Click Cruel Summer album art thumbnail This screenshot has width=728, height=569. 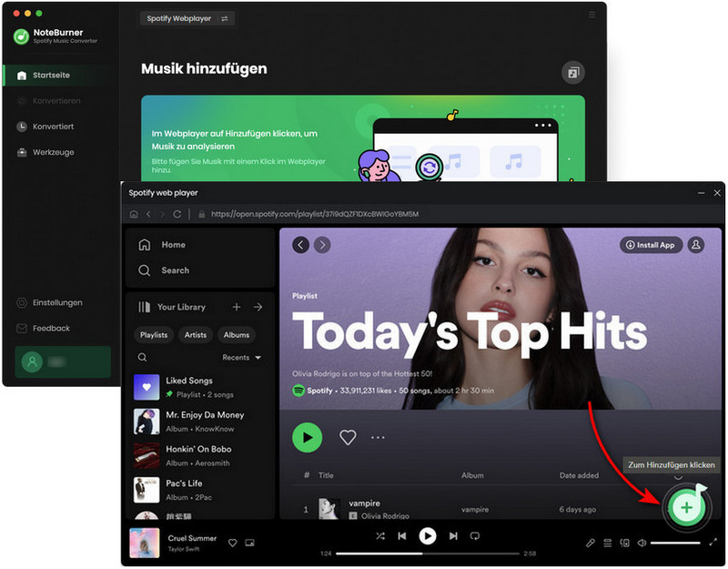pos(145,543)
